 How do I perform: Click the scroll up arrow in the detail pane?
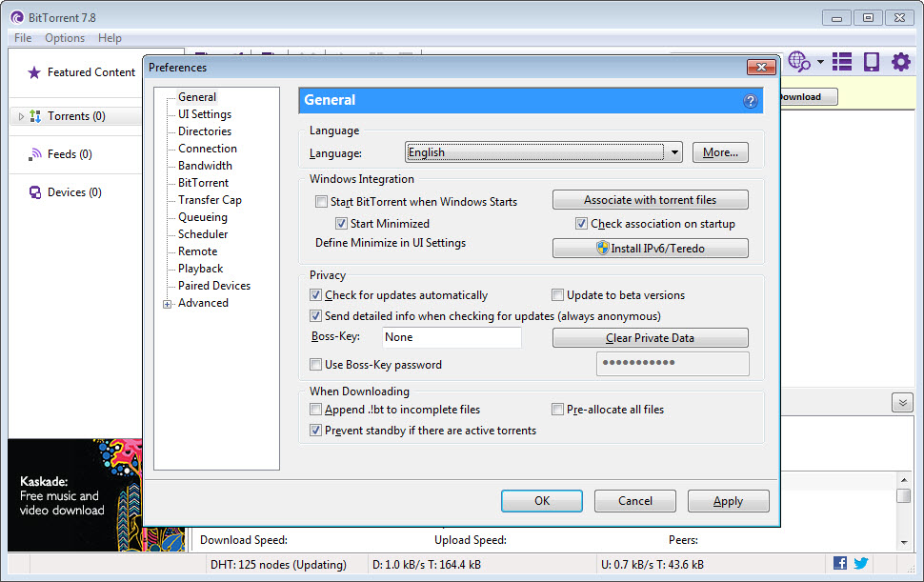point(904,480)
